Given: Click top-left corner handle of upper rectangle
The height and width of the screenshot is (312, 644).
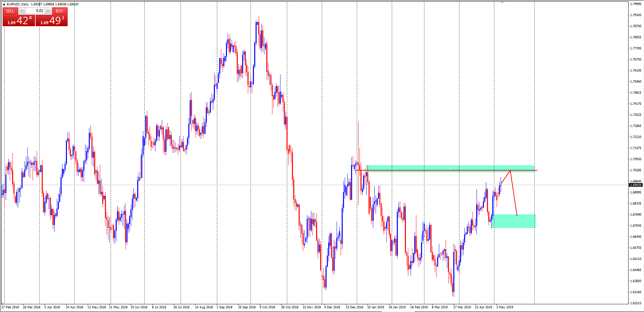Looking at the screenshot, I should click(x=367, y=165).
